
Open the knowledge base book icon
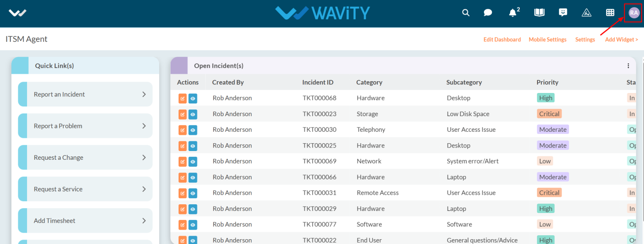(540, 13)
